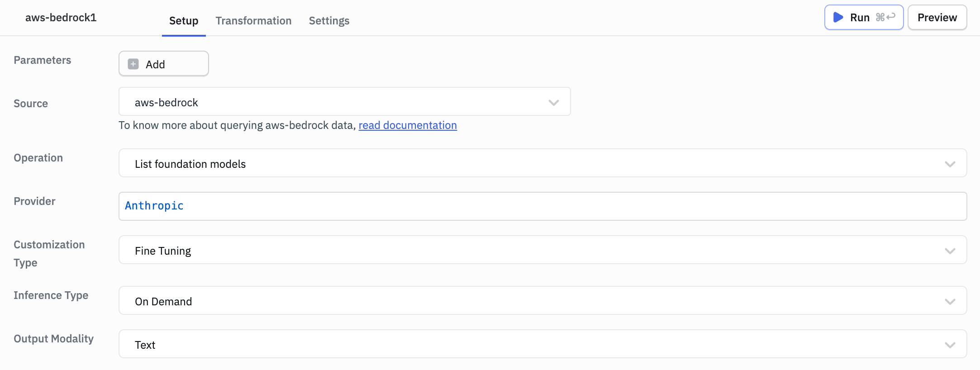Click the Preview button
Screen dimensions: 980x370
937,17
